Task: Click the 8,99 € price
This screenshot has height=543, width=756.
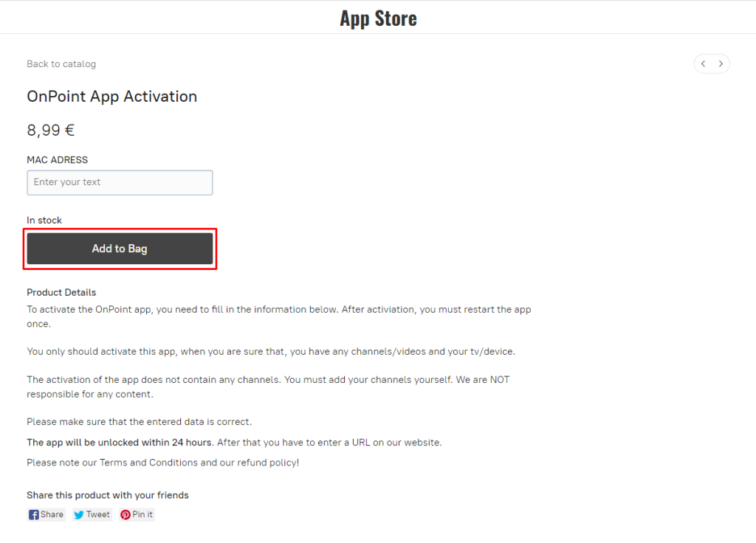Action: pos(50,131)
